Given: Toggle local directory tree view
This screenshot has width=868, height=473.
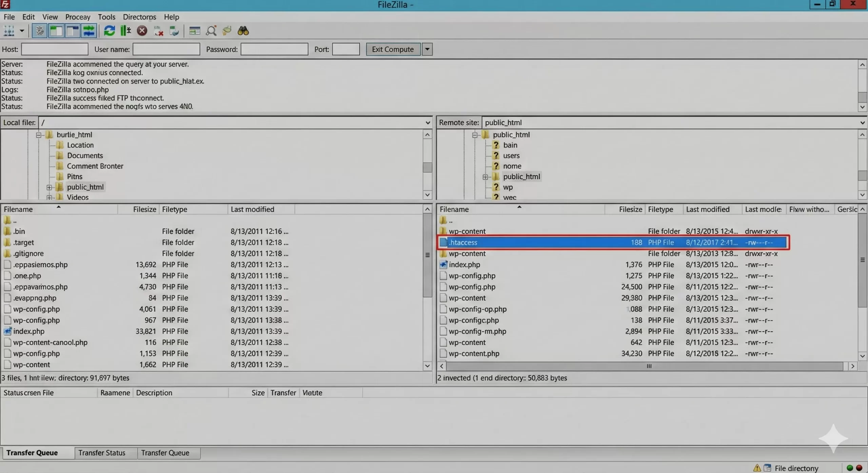Looking at the screenshot, I should pyautogui.click(x=56, y=31).
